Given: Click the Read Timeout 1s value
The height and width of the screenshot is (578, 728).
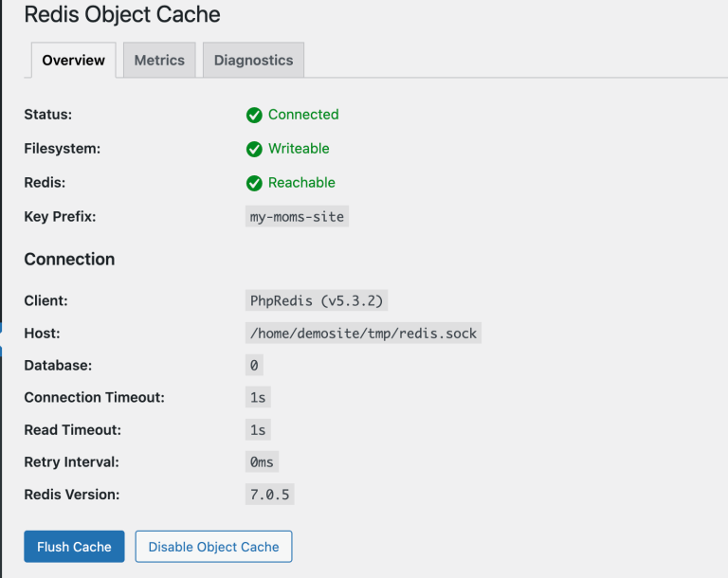Looking at the screenshot, I should pyautogui.click(x=257, y=430).
